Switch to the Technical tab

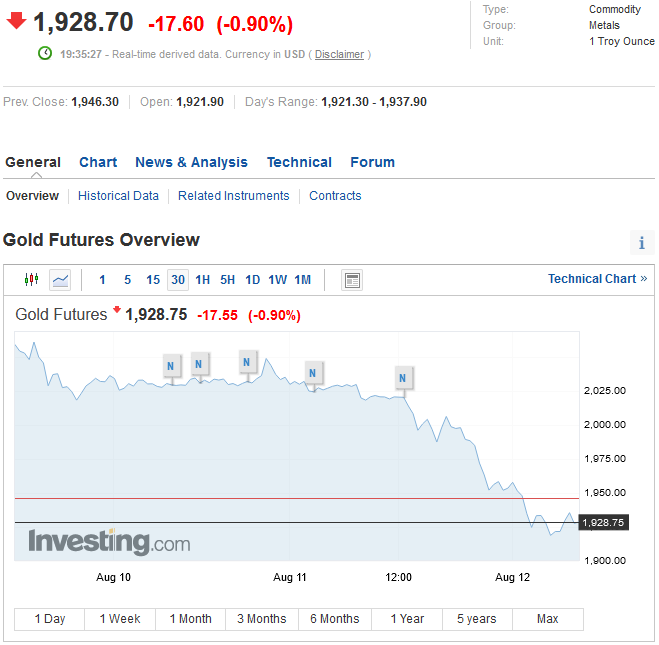tap(299, 162)
